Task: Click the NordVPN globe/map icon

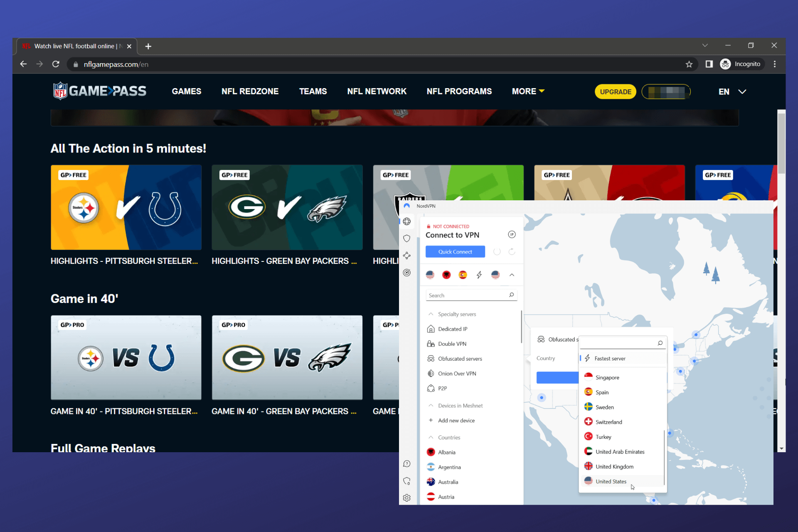Action: [x=407, y=221]
